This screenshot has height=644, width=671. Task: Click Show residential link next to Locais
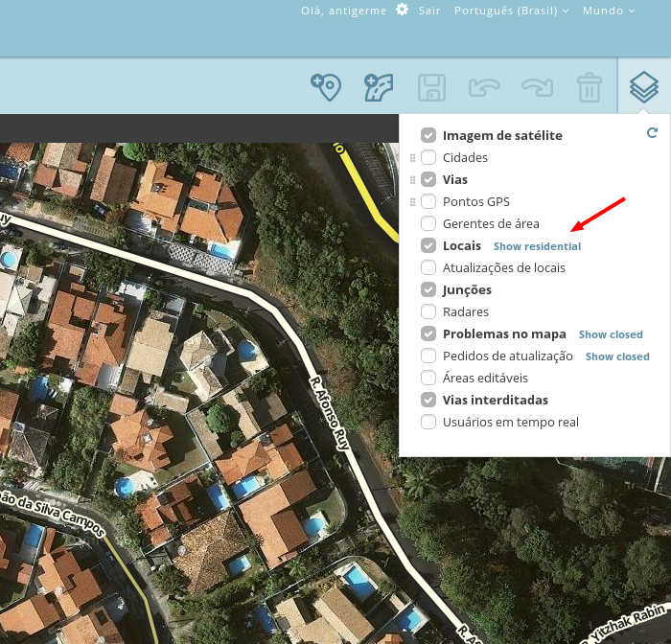point(537,246)
